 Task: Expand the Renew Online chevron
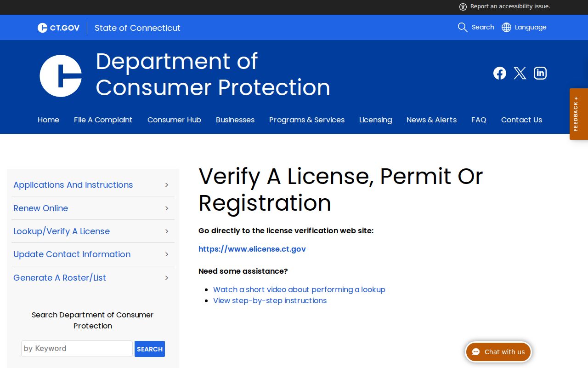pos(167,208)
